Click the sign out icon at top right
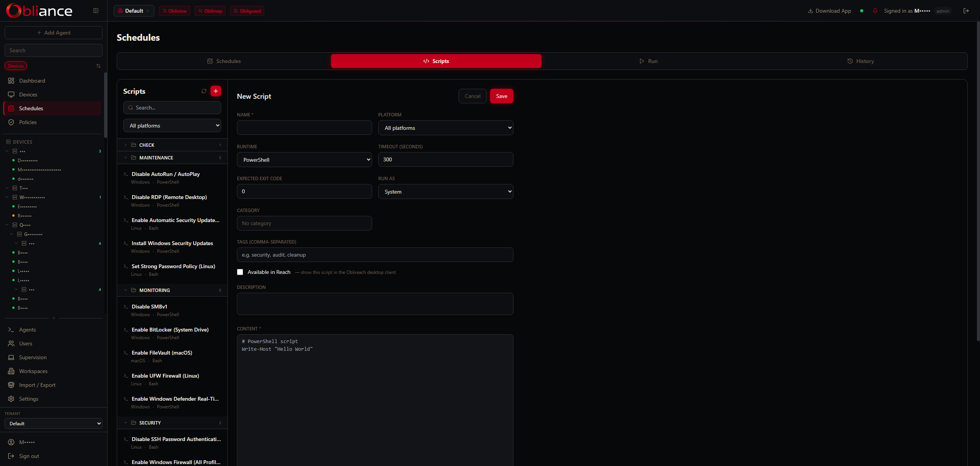Screen dimensions: 980x466 pos(966,11)
